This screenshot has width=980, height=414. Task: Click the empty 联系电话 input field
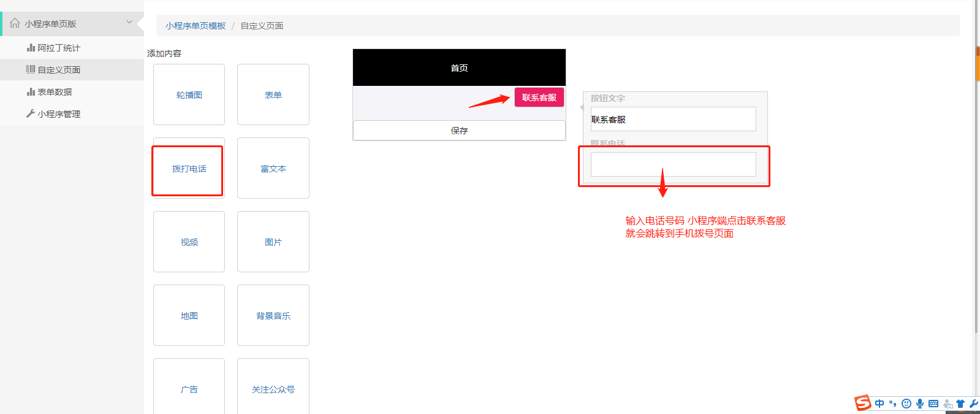point(673,164)
